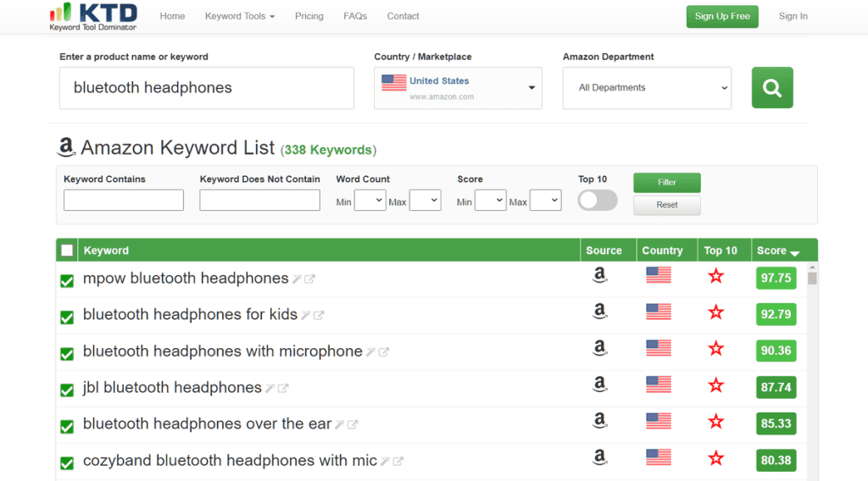Click US flag in bluetooth headphones for kids row
The image size is (868, 481).
point(658,312)
